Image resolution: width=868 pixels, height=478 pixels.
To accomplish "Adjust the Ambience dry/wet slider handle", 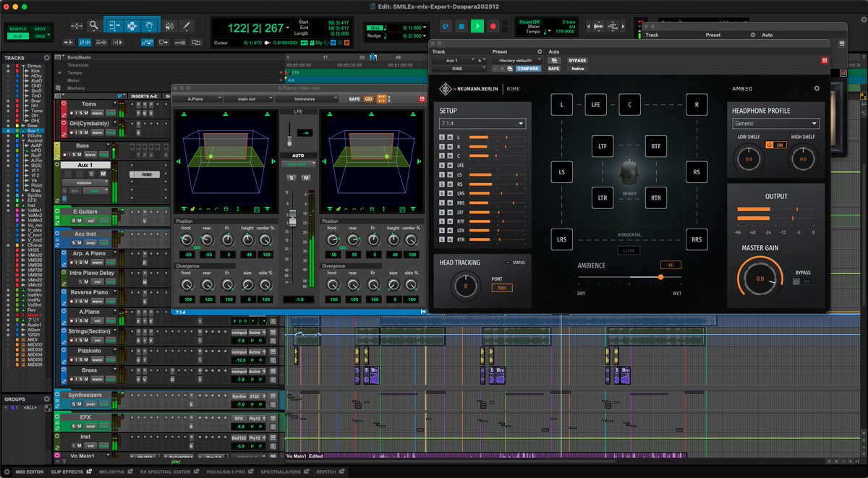I will click(660, 277).
